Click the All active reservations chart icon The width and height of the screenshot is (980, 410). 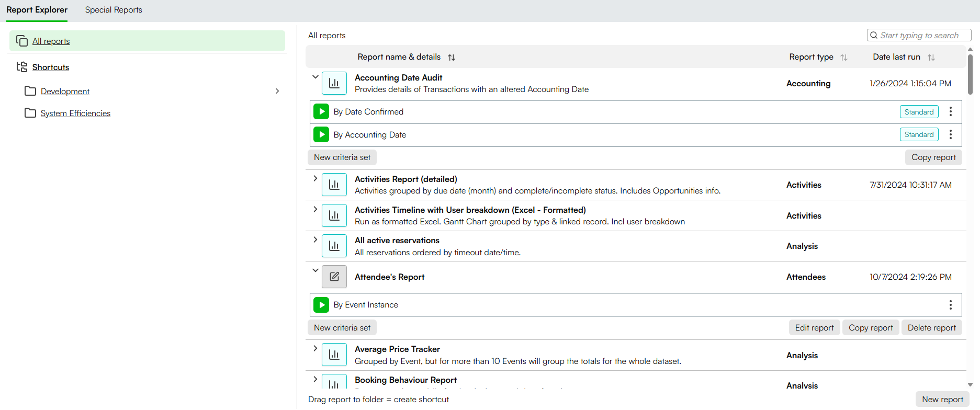[334, 246]
